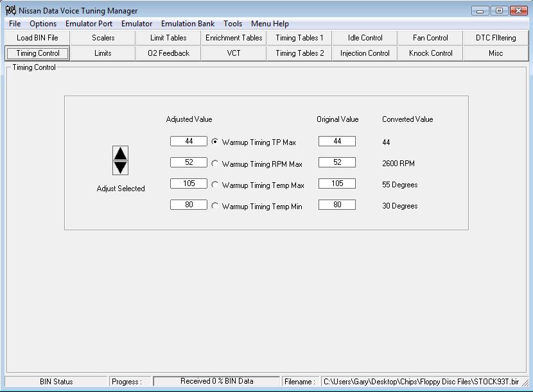Click the down arrow to decrease selected value
The image size is (533, 392).
tap(120, 167)
